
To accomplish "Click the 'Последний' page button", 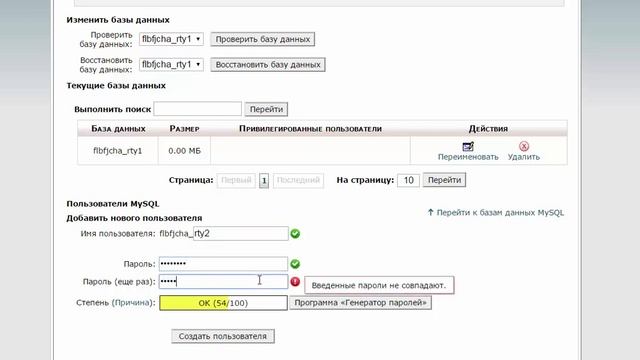I will [298, 180].
